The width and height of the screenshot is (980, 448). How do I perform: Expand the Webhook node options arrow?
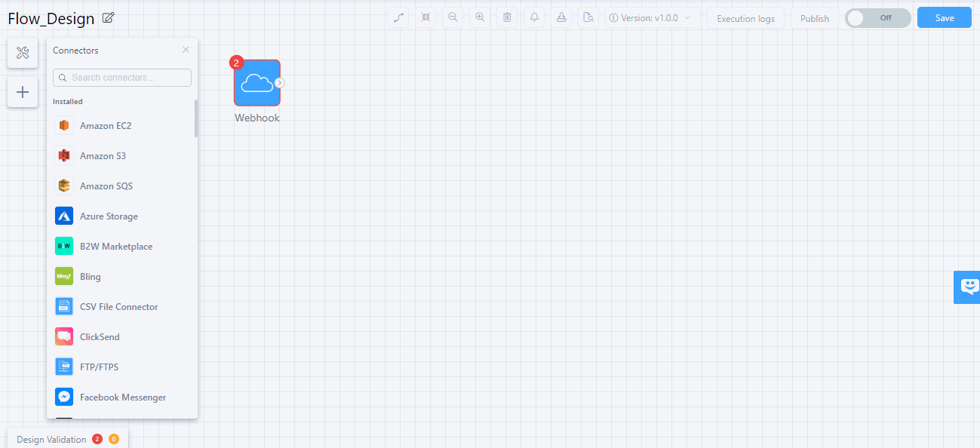point(280,82)
